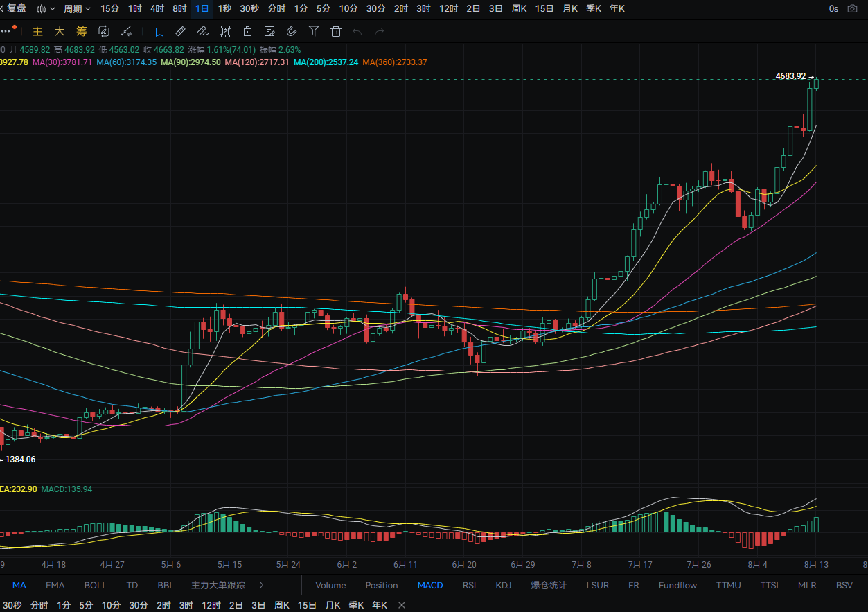This screenshot has height=612, width=868.
Task: Enable the BOLL indicator
Action: tap(96, 585)
